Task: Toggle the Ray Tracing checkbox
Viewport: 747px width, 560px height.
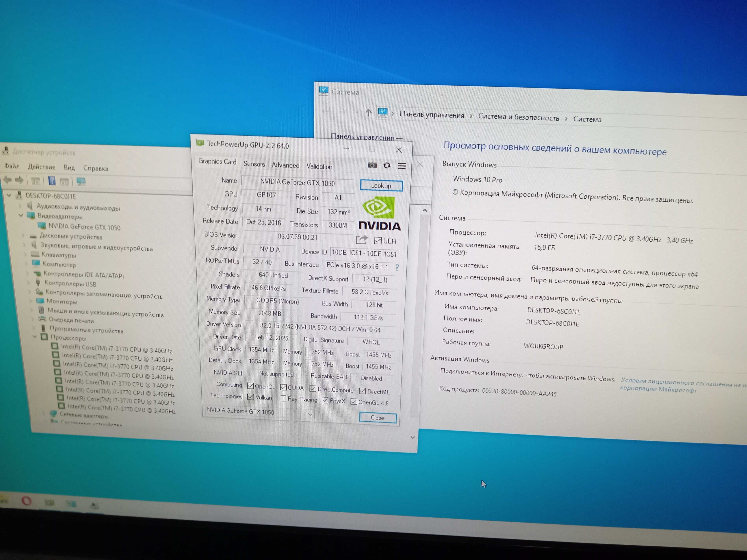Action: [283, 398]
